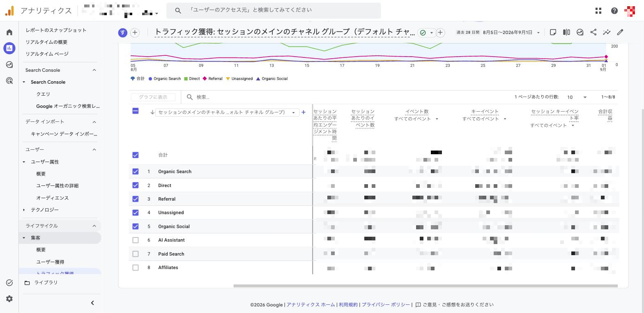
Task: Uncheck the 合計 row checkbox
Action: pos(136,155)
